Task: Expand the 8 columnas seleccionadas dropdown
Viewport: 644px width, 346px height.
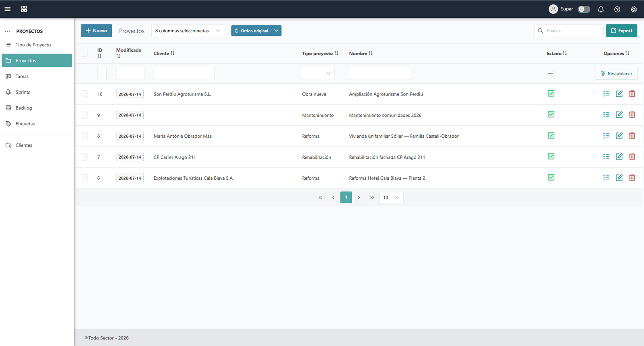Action: pos(188,31)
